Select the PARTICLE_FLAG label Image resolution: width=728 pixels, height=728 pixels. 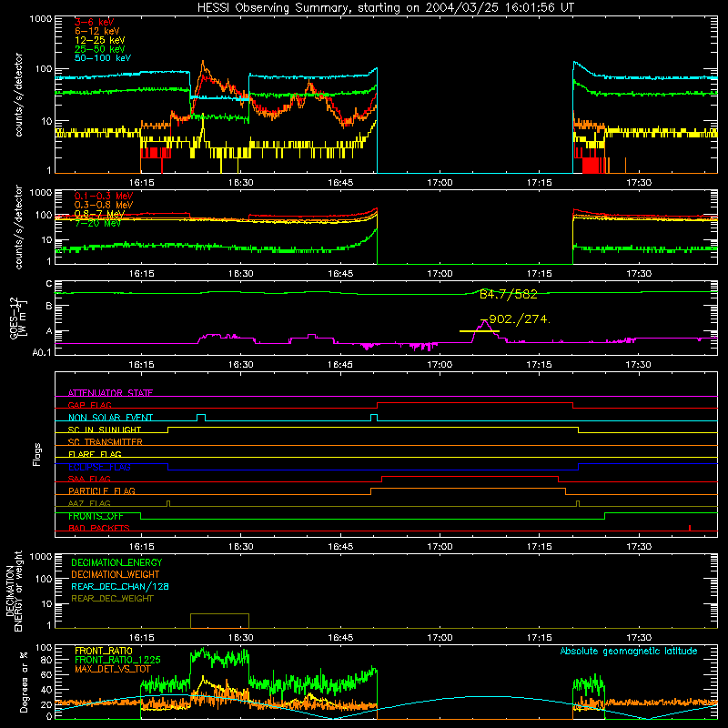click(x=102, y=490)
